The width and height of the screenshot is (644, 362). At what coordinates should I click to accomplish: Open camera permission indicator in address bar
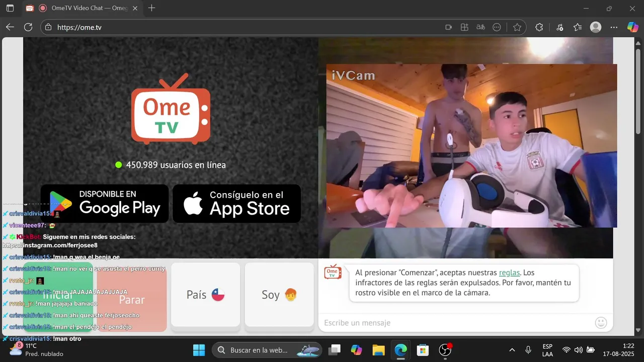[x=449, y=27]
